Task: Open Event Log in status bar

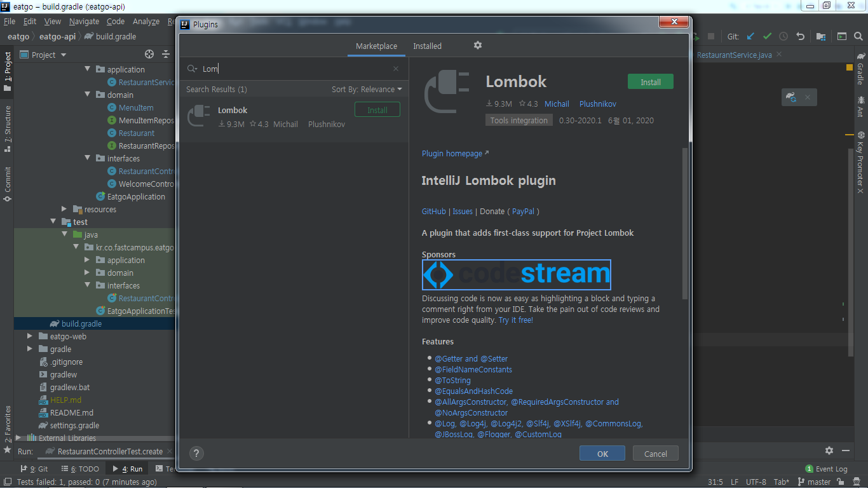Action: click(827, 469)
